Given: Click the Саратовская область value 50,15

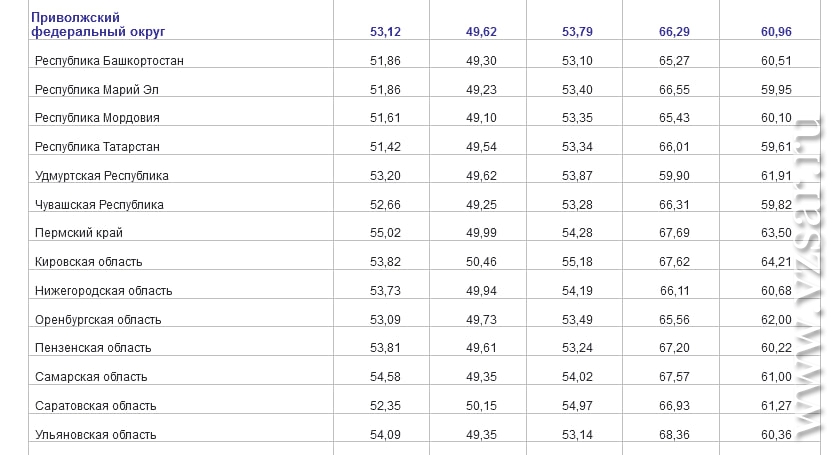Looking at the screenshot, I should pyautogui.click(x=481, y=406).
